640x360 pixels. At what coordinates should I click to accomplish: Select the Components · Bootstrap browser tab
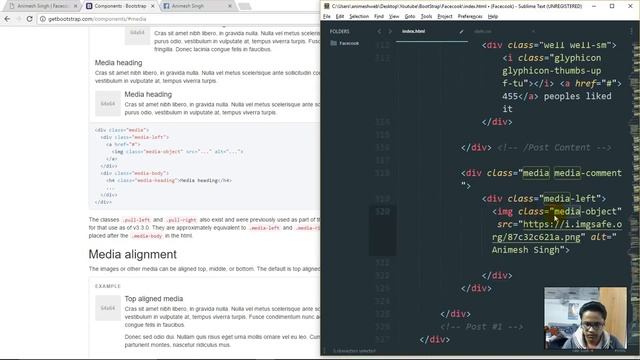coord(119,6)
